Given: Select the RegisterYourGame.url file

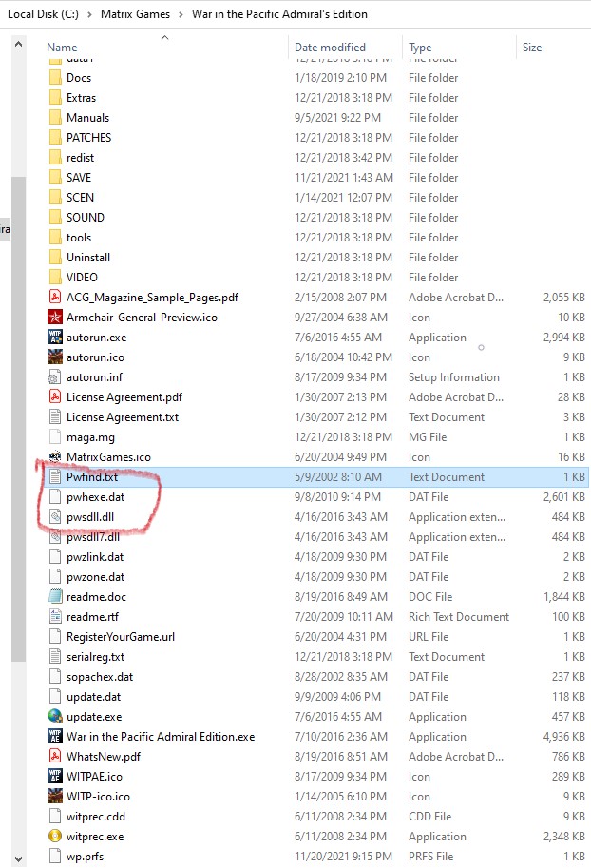Looking at the screenshot, I should tap(121, 637).
